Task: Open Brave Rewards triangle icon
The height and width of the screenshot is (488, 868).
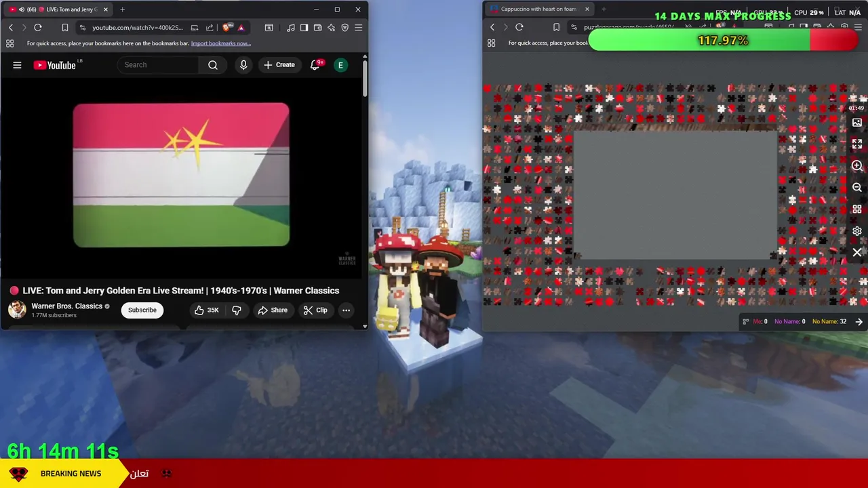Action: 241,27
